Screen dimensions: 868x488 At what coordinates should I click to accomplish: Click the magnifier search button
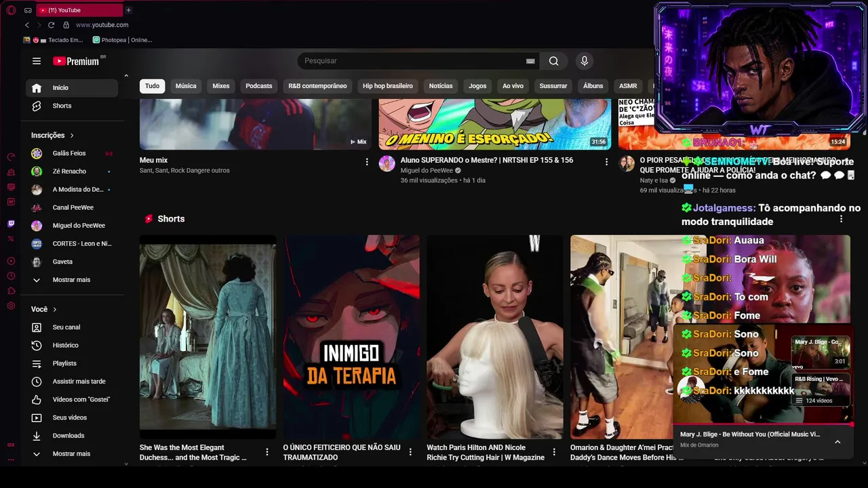554,61
